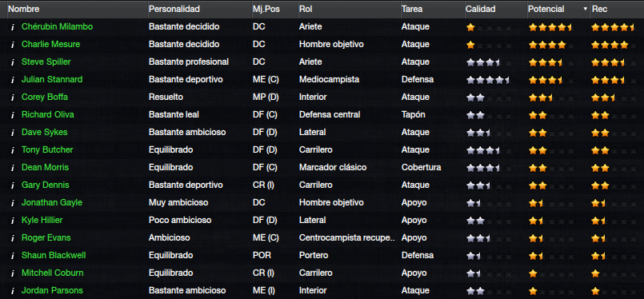Open info icon beside Corey Boffa

pyautogui.click(x=13, y=98)
